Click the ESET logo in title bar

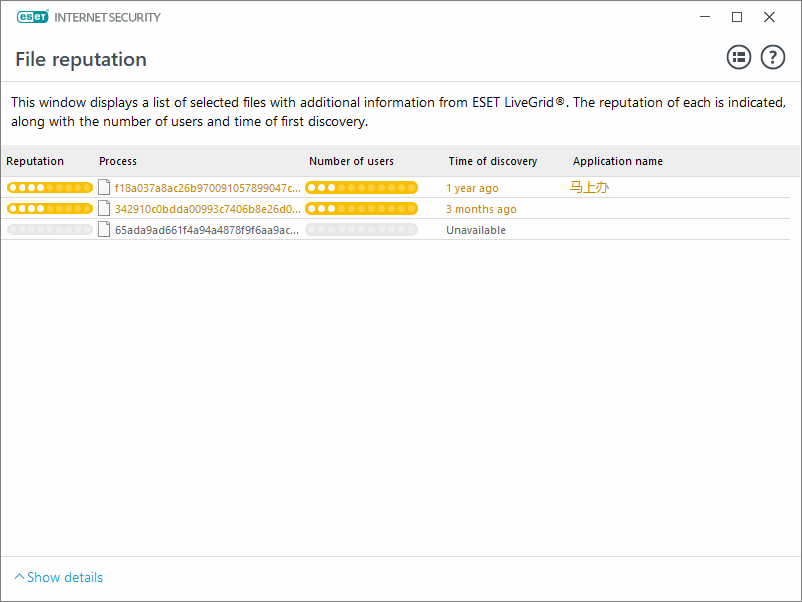pos(33,17)
